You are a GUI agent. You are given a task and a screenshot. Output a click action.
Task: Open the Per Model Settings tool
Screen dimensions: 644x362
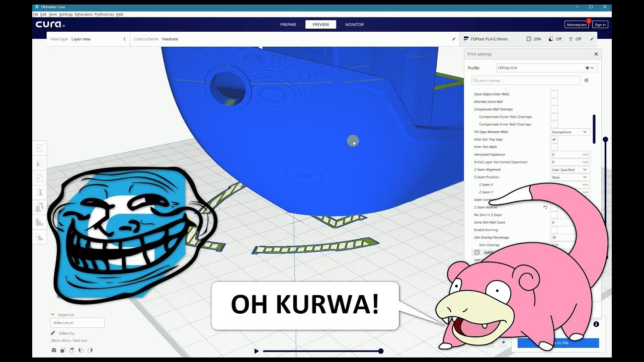click(40, 207)
